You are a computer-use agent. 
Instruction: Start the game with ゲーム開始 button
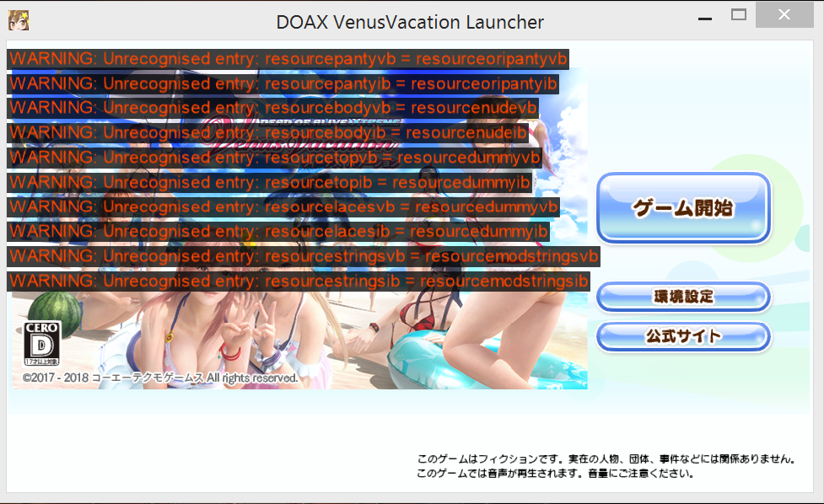coord(684,208)
